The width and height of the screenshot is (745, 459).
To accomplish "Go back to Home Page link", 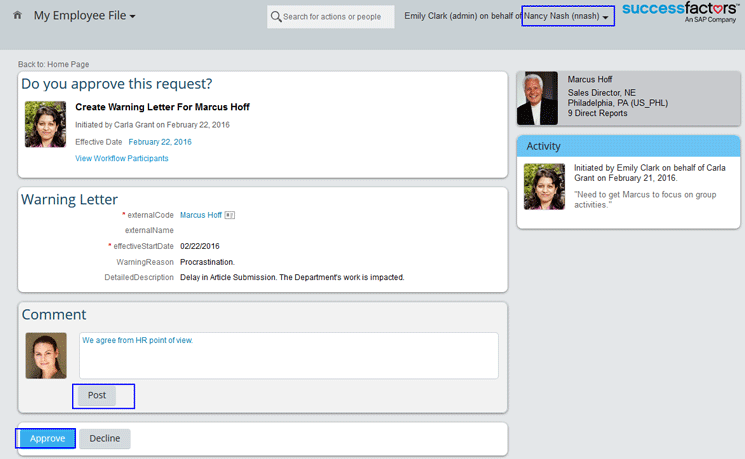I will (x=53, y=64).
